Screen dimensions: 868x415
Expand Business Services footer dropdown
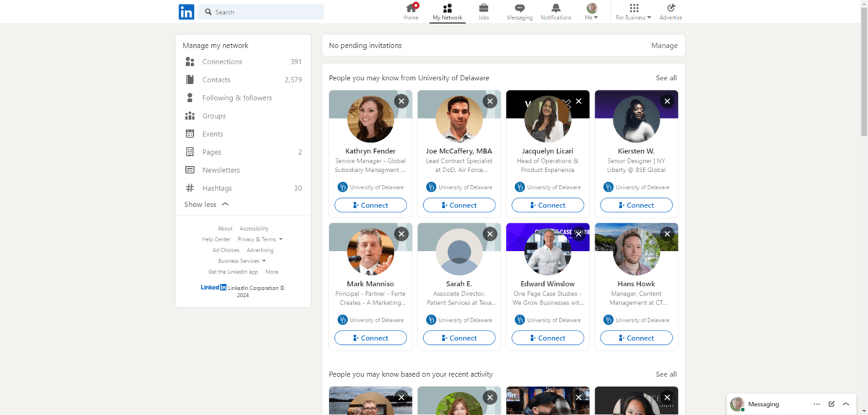point(242,261)
